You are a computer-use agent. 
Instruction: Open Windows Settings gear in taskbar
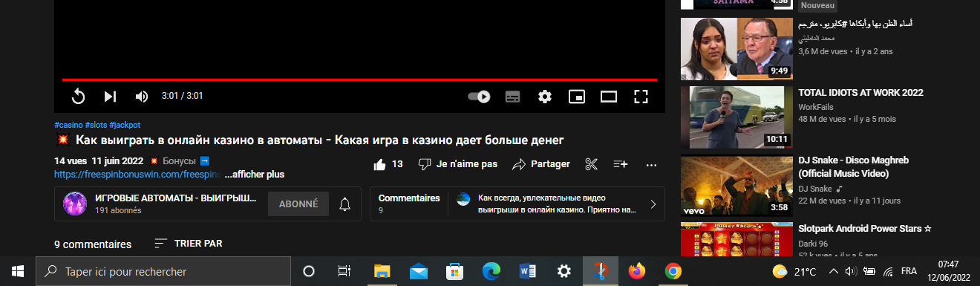coord(564,271)
